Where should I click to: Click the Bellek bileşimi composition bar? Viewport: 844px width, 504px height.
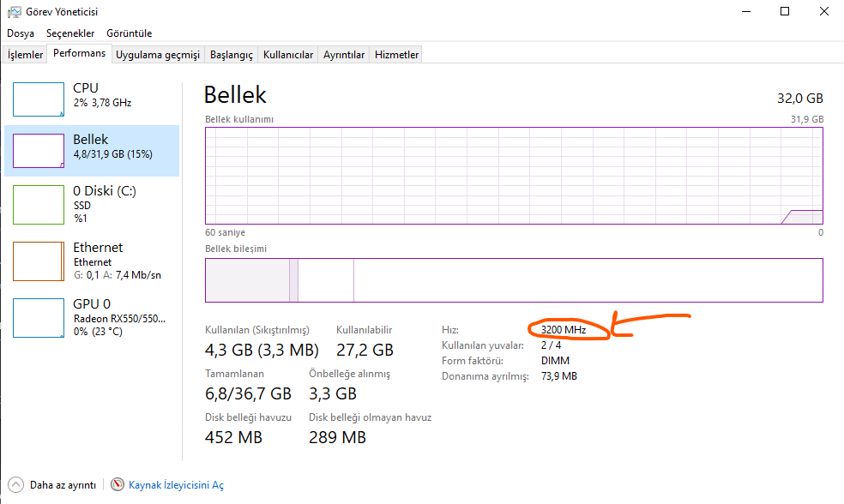[514, 280]
